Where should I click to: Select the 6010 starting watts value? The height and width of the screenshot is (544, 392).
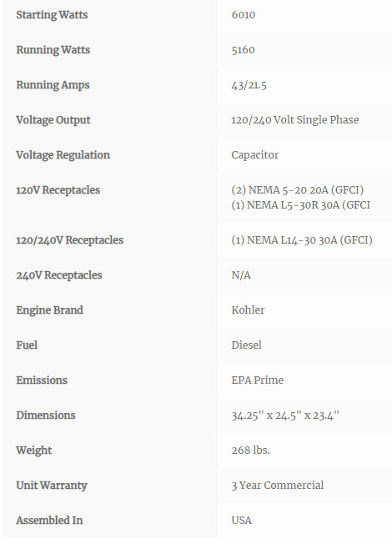tap(244, 15)
